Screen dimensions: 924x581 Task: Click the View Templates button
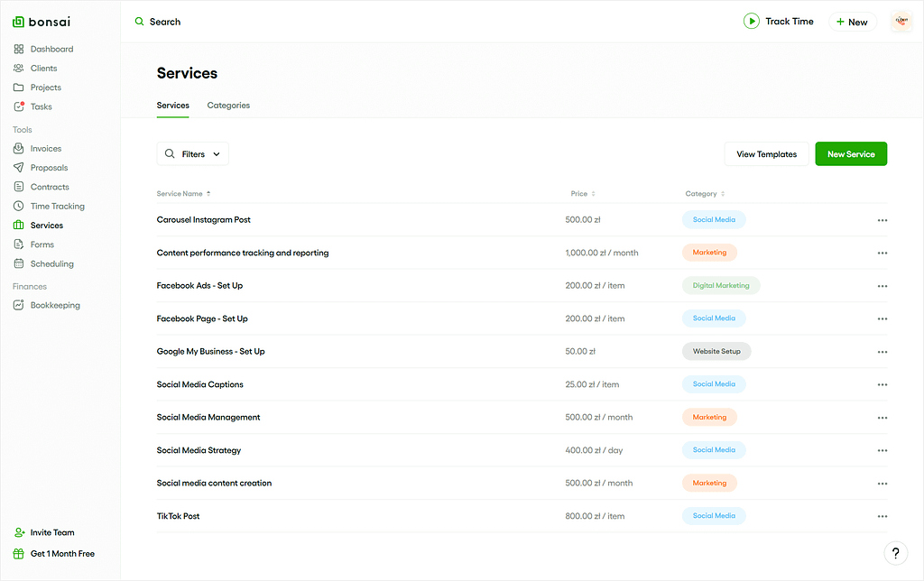(767, 153)
